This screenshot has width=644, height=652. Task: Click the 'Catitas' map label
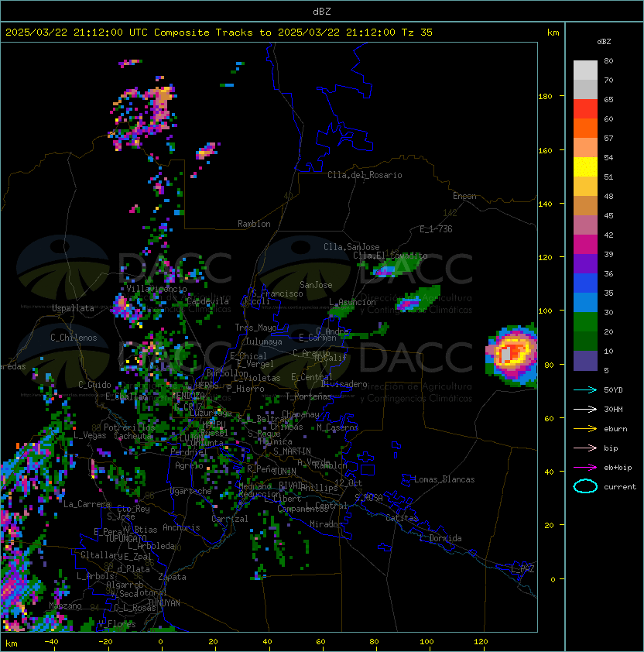click(x=402, y=518)
